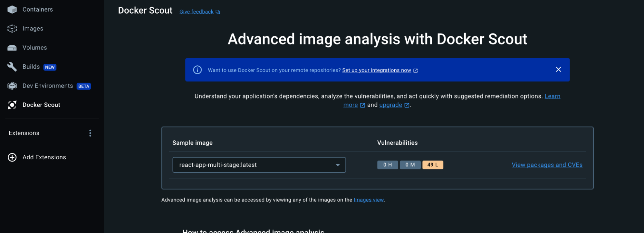The height and width of the screenshot is (233, 644).
Task: Expand the sample image dropdown arrow
Action: pos(338,165)
